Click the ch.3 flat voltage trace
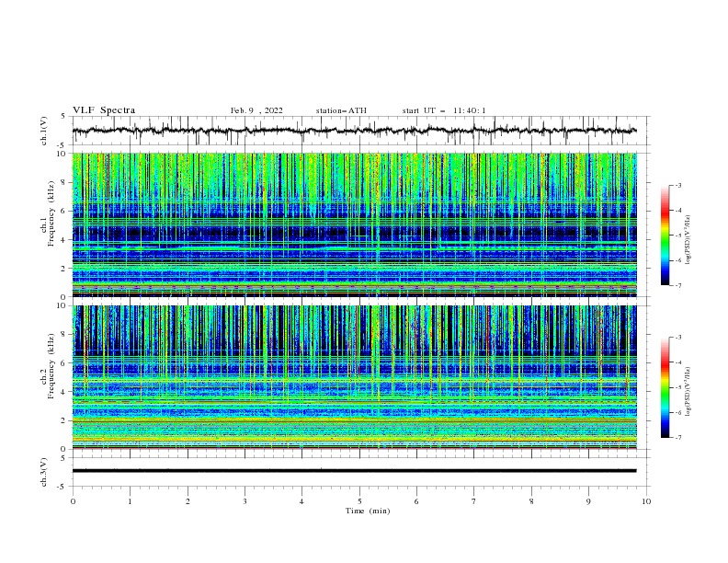 (354, 471)
